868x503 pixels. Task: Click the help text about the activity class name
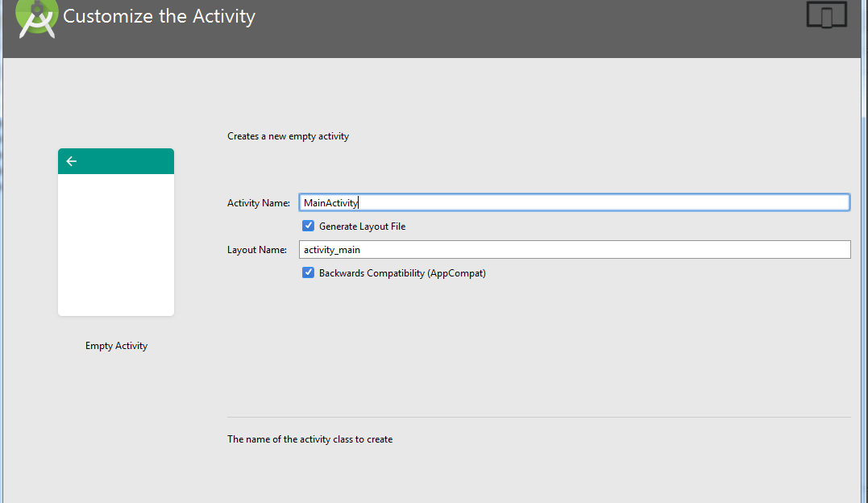pyautogui.click(x=309, y=439)
